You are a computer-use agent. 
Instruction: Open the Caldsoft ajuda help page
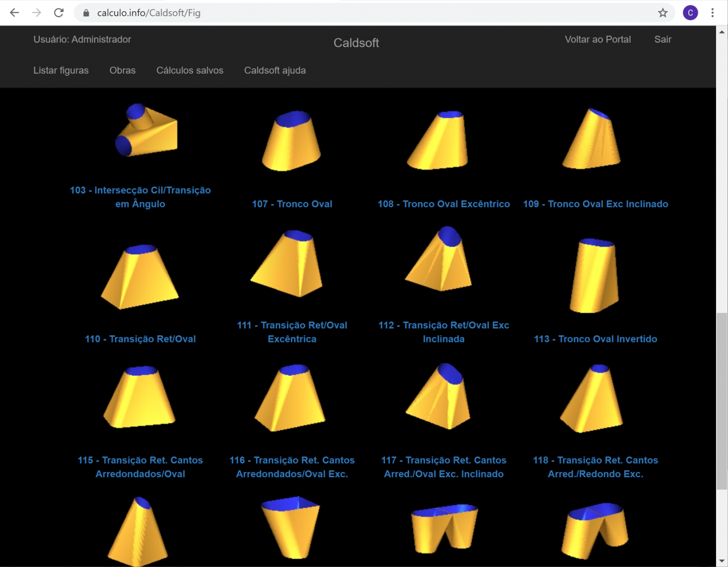click(275, 70)
